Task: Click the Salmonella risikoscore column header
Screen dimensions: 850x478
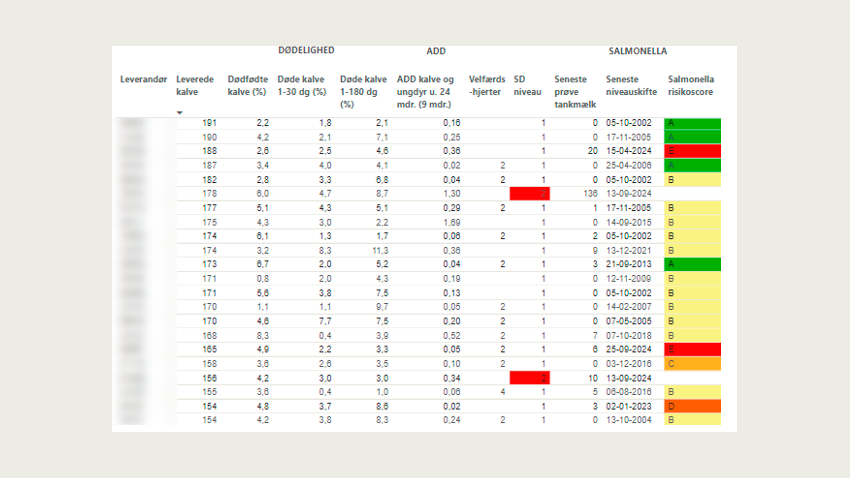Action: [x=691, y=85]
